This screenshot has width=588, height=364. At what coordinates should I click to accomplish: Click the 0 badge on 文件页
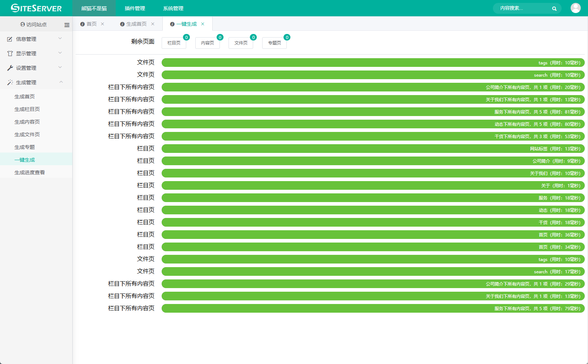(x=253, y=37)
